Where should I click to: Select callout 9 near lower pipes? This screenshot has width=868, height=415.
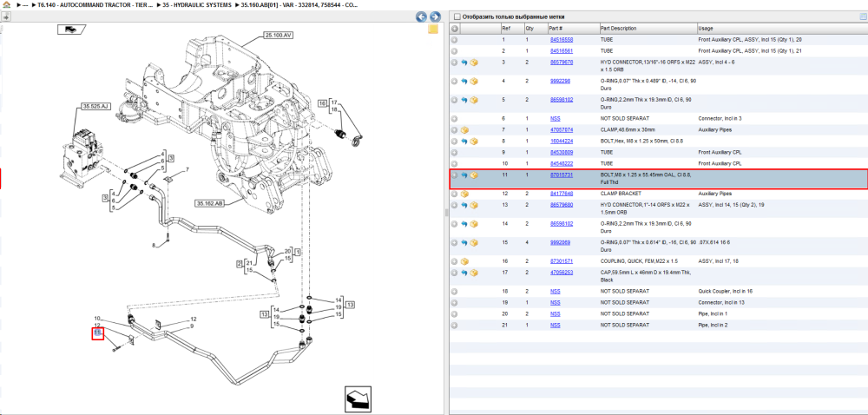pos(192,326)
